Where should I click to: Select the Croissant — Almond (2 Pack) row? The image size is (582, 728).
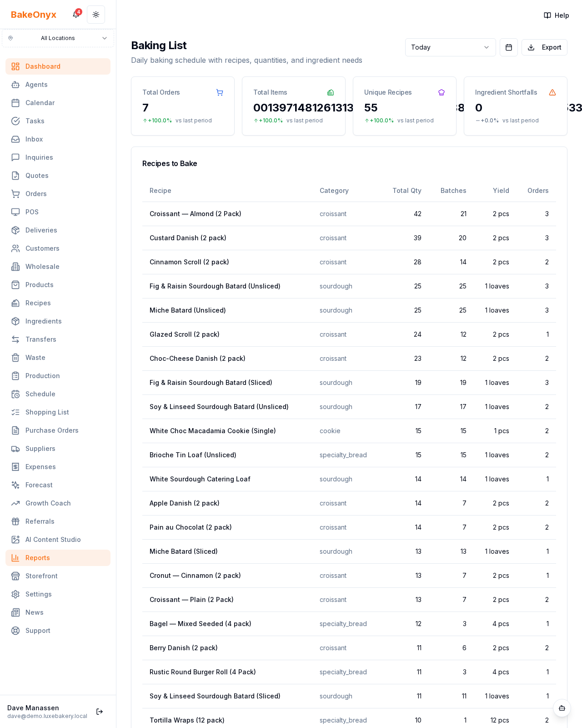[x=349, y=214]
